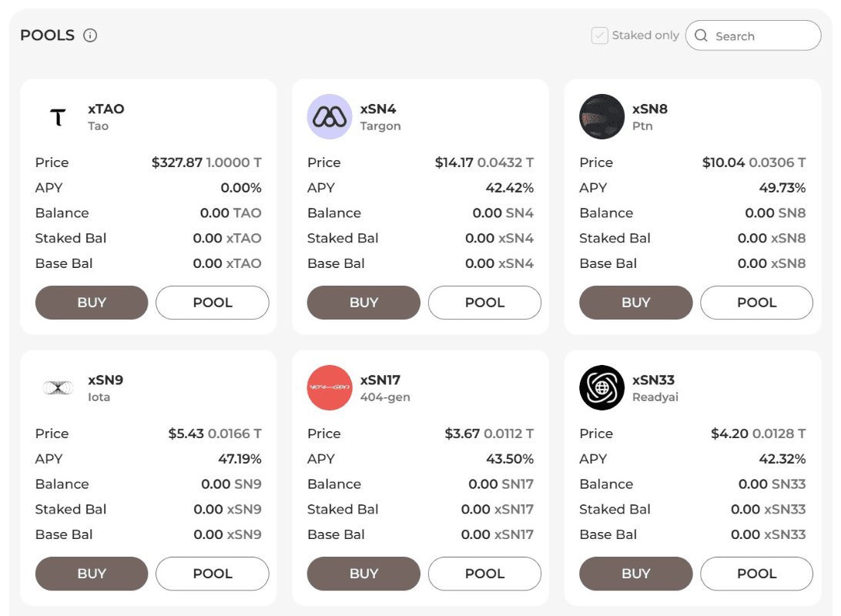The image size is (841, 616).
Task: Open POOL for xSN8 Ptn
Action: point(756,303)
